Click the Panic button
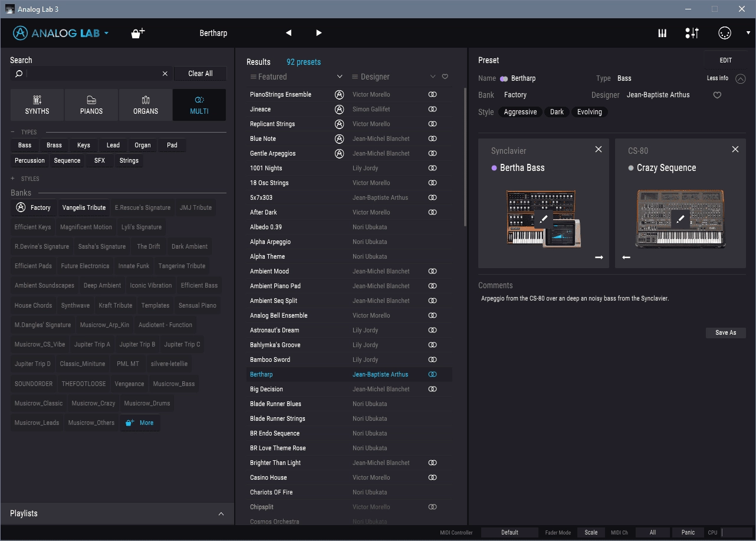Viewport: 756px width, 541px height. tap(688, 532)
